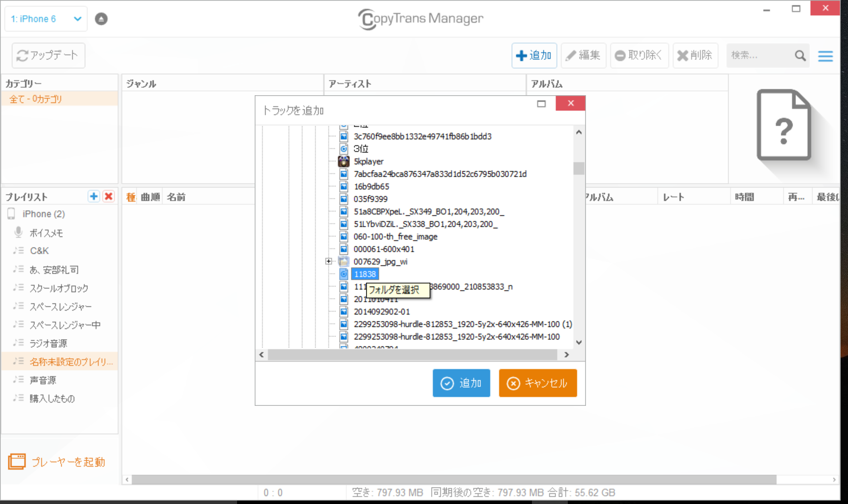
Task: Open the ラジオ音源 playlist
Action: pyautogui.click(x=48, y=343)
